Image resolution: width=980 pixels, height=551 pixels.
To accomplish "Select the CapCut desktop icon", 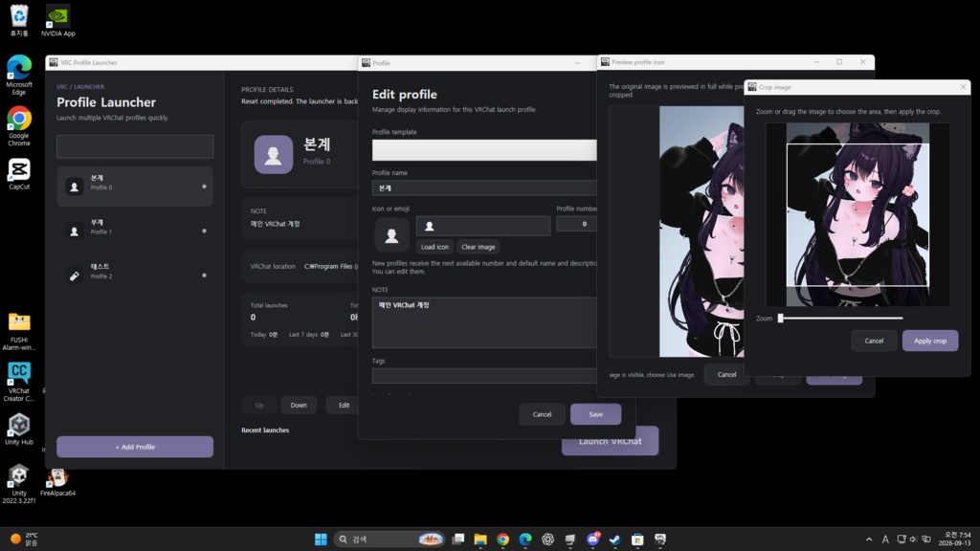I will click(19, 174).
